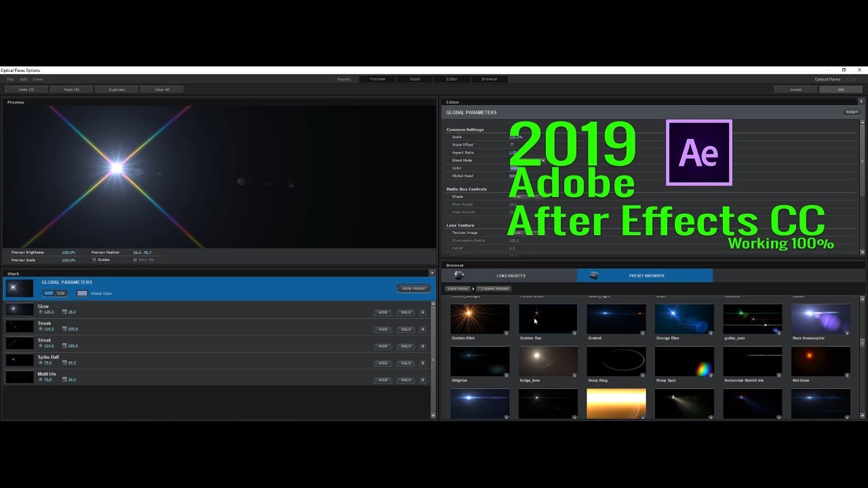Image resolution: width=868 pixels, height=488 pixels.
Task: Delete the Hoop Ring preset via X
Action: (x=642, y=375)
